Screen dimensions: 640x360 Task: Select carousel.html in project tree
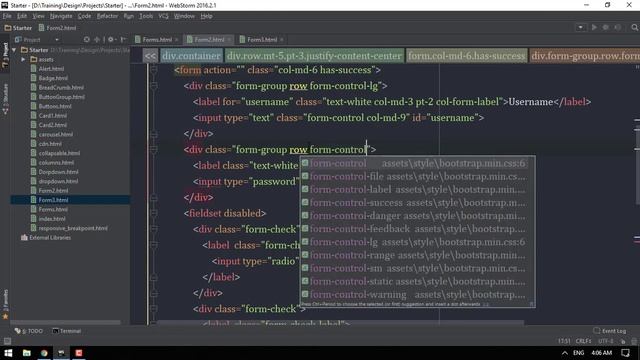[56, 134]
